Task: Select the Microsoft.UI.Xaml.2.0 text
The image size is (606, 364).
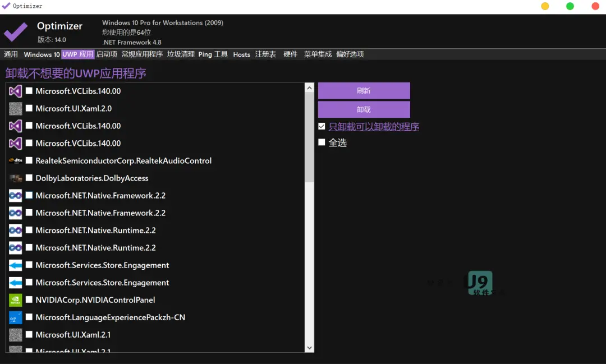Action: click(x=74, y=109)
